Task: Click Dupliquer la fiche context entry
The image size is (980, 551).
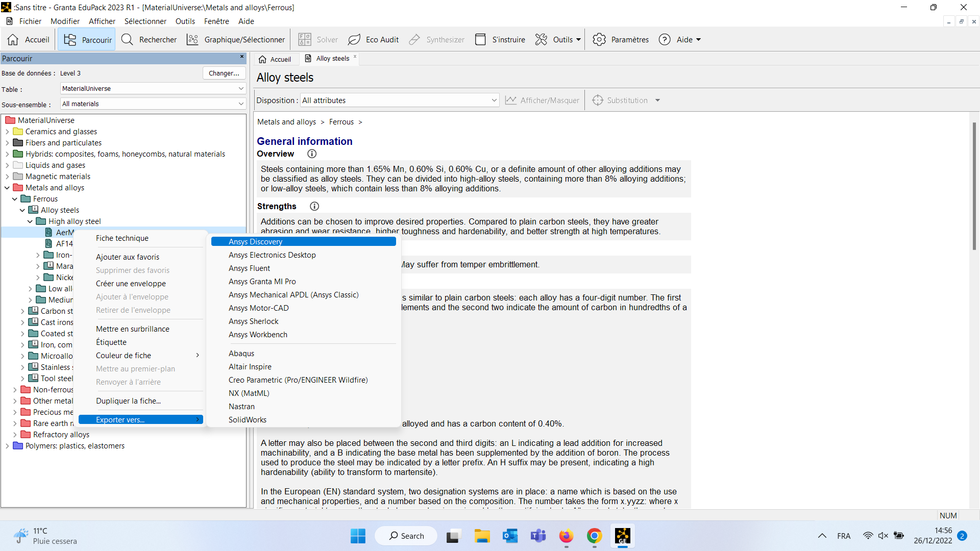Action: click(128, 401)
